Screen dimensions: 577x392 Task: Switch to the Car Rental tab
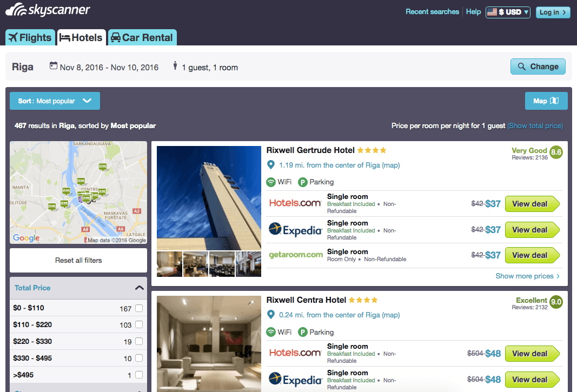tap(142, 37)
